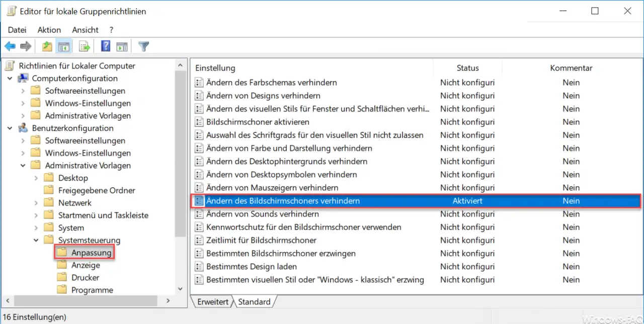This screenshot has height=324, width=644.
Task: Click the policy icon beside Ändern von Sounds verhindern
Action: pyautogui.click(x=199, y=214)
